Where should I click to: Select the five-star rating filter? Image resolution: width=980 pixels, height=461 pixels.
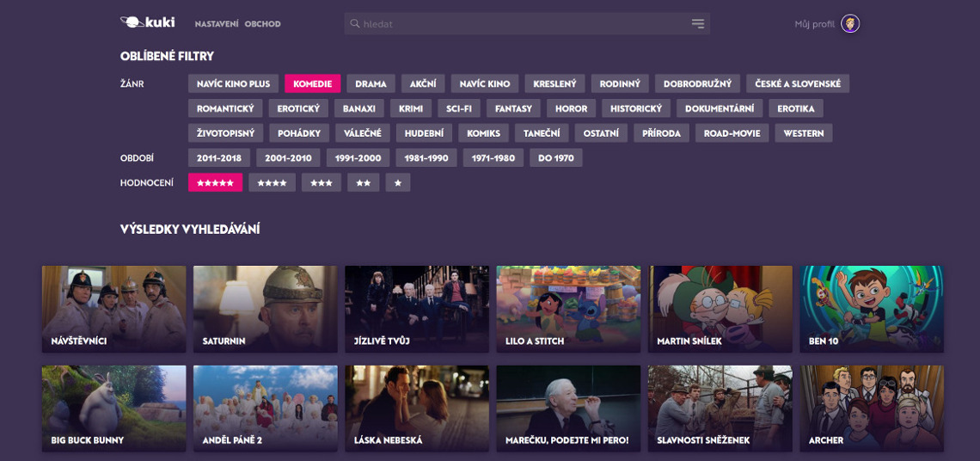[x=215, y=182]
